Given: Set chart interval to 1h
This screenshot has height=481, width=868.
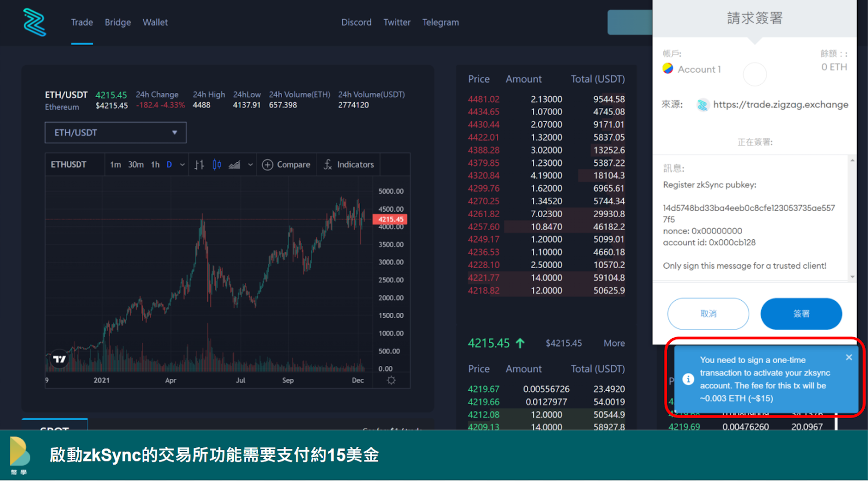Looking at the screenshot, I should (155, 164).
